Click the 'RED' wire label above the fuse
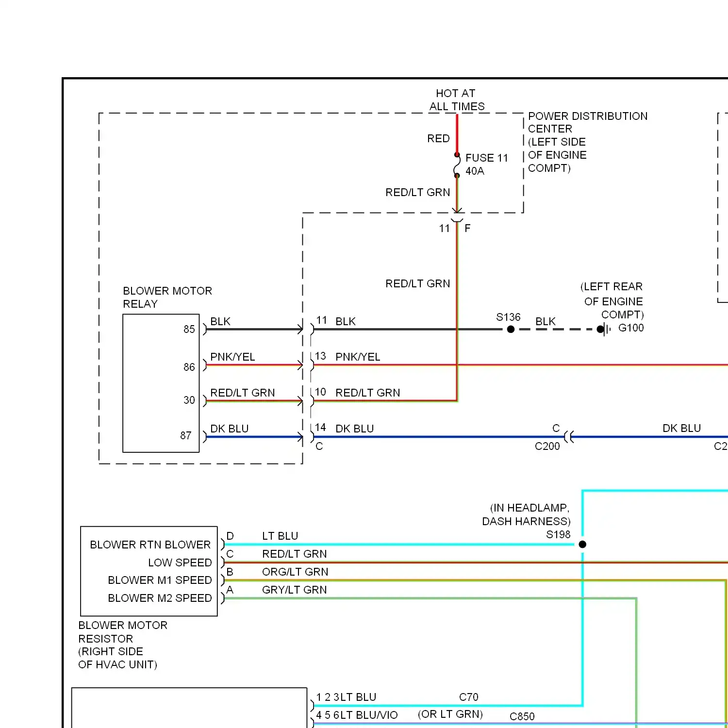The height and width of the screenshot is (728, 728). coord(438,138)
